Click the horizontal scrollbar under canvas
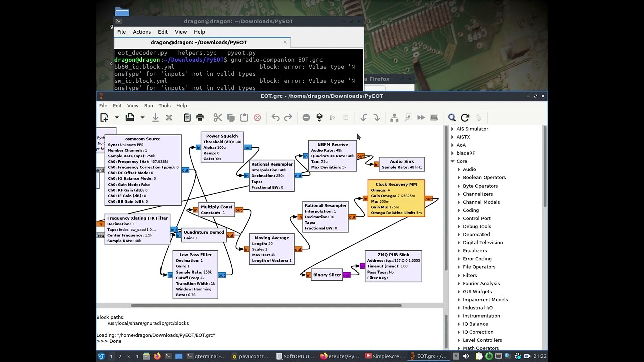 point(267,305)
